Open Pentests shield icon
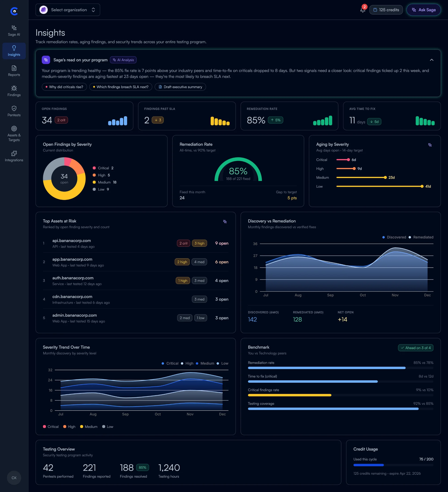 (x=14, y=111)
